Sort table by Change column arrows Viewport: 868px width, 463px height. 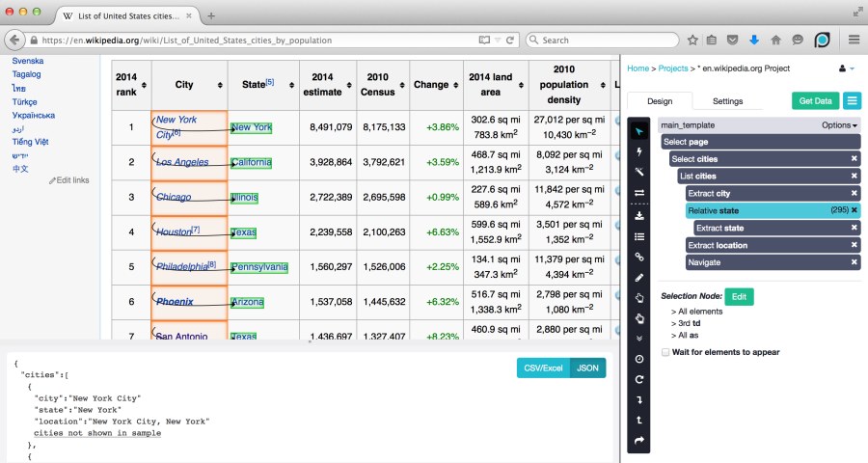coord(455,85)
